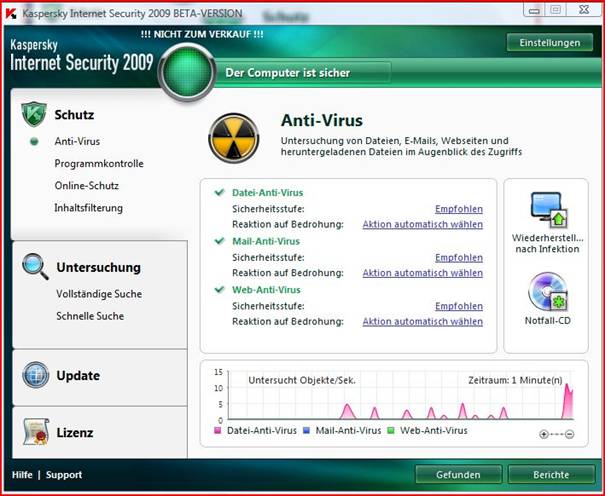Screen dimensions: 605x496
Task: Zoom in the chart with plus icon
Action: [x=544, y=434]
